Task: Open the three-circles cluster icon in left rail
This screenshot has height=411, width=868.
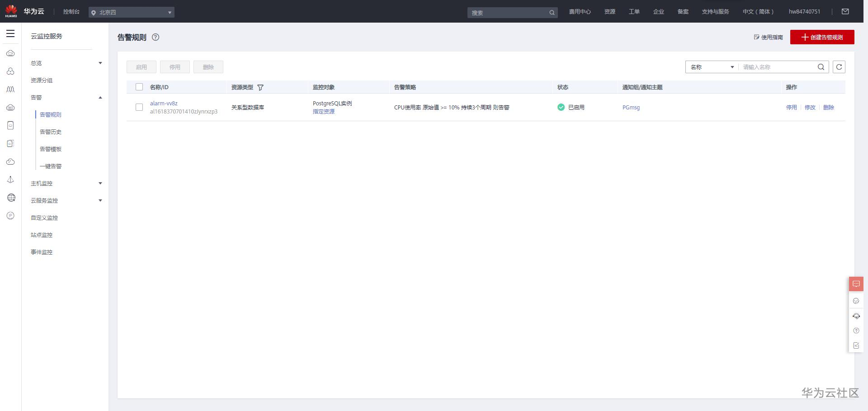Action: pos(10,71)
